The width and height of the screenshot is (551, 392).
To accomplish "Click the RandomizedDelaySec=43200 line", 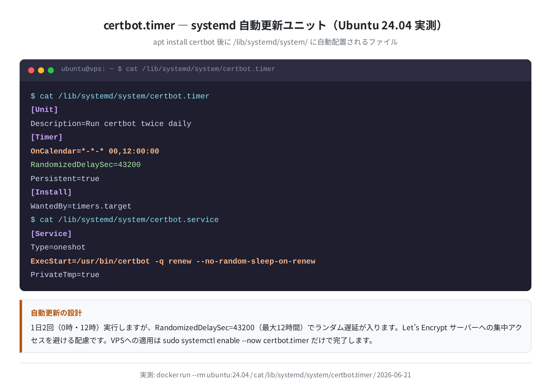I will click(86, 165).
